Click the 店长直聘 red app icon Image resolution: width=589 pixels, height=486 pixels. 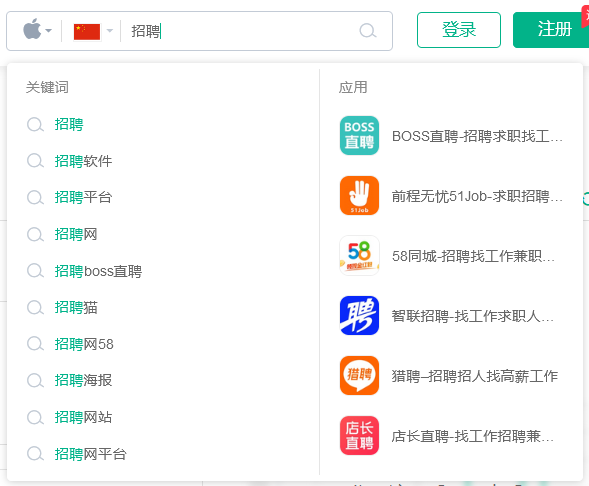coord(359,436)
